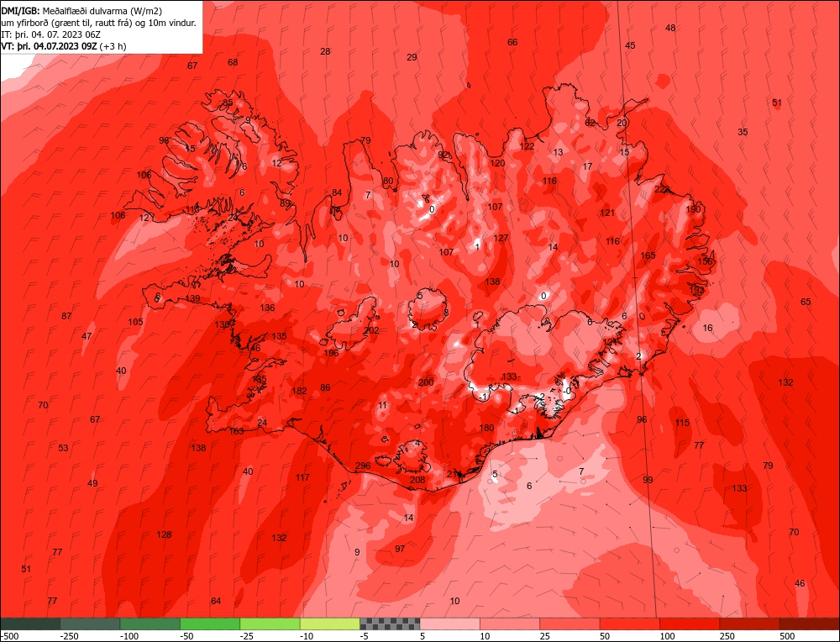Click the legend swatch between 25 and 50
Viewport: 840px width, 642px height.
[x=570, y=624]
